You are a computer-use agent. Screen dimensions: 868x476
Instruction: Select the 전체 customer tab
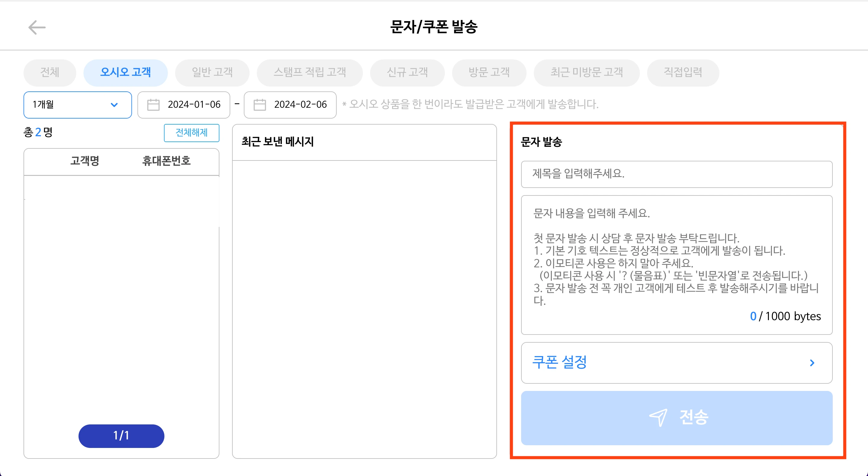click(x=50, y=72)
